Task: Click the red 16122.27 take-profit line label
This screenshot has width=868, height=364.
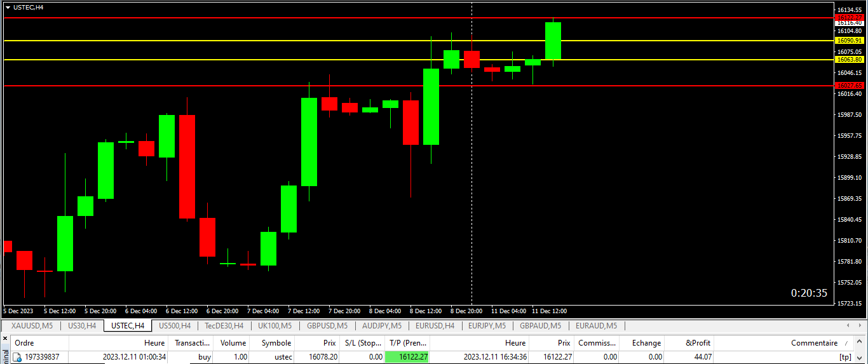Action: pyautogui.click(x=850, y=17)
